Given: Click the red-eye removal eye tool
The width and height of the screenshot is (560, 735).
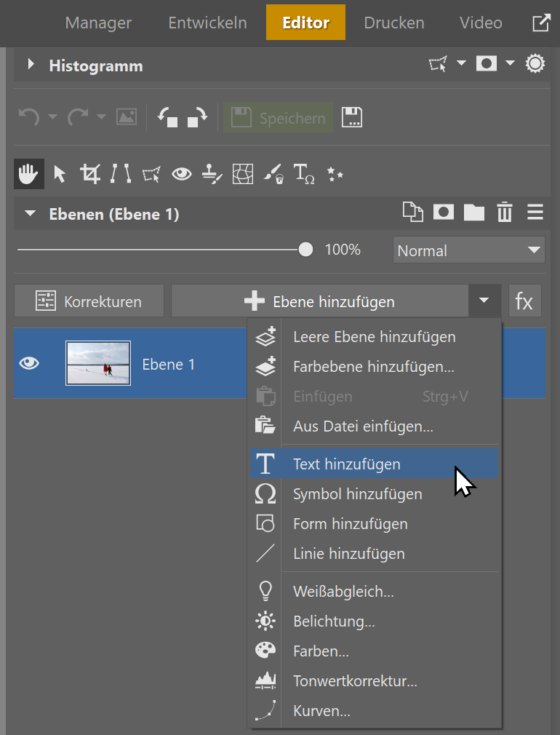Looking at the screenshot, I should (x=181, y=174).
